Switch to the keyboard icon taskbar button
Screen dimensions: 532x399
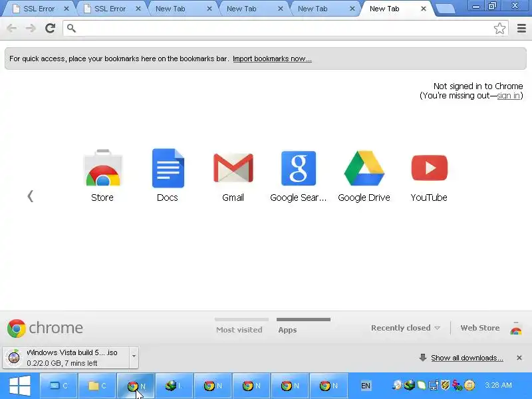59,386
